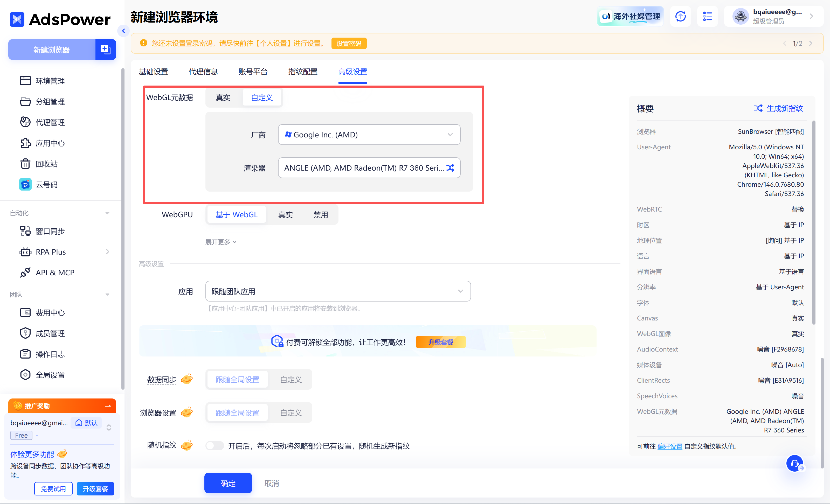Screen dimensions: 830x504
Task: Enable the 随机指纹 toggle switch
Action: [215, 446]
